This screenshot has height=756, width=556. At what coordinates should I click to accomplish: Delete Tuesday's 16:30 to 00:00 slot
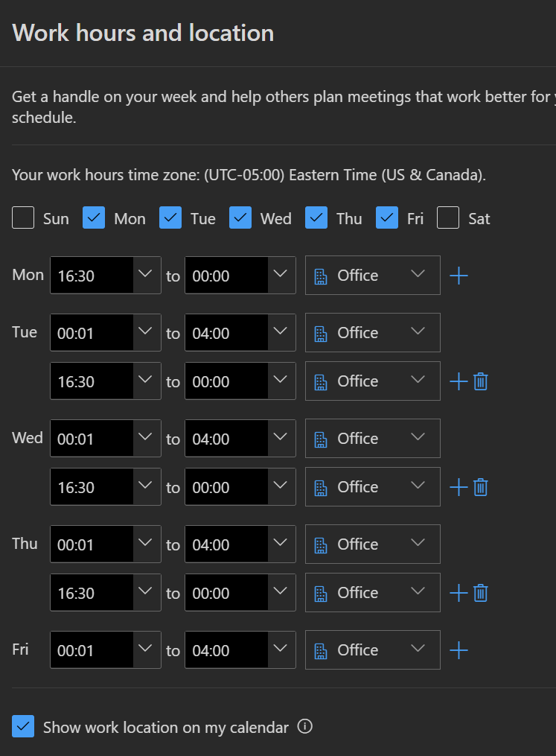point(480,381)
